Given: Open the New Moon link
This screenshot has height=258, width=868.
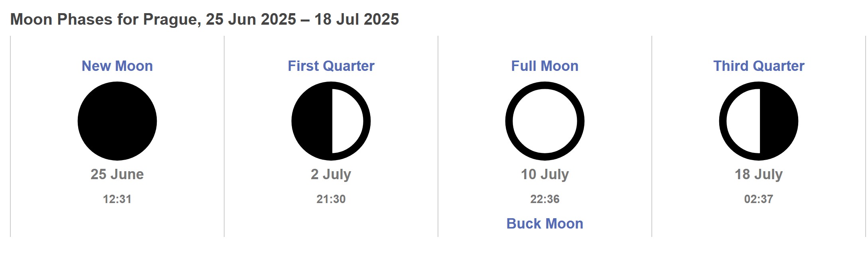Looking at the screenshot, I should click(x=117, y=66).
